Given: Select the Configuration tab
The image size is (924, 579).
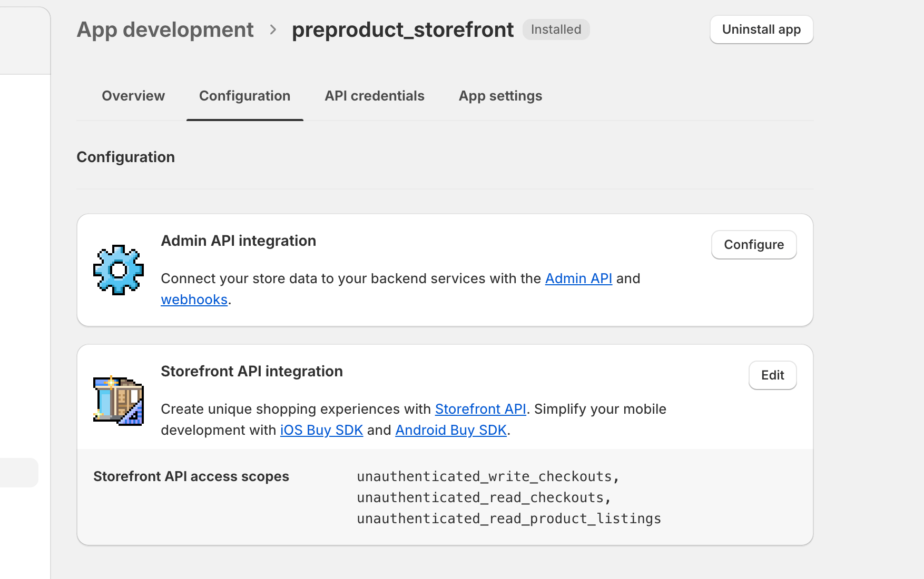Looking at the screenshot, I should click(x=244, y=96).
